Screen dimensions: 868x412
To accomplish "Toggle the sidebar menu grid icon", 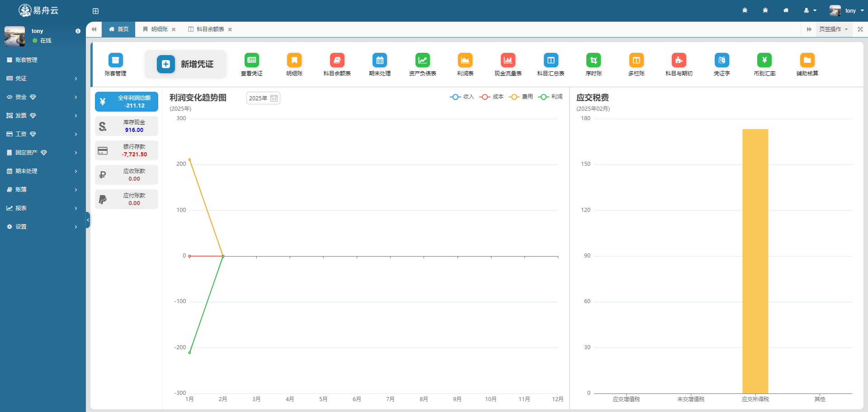I will (x=95, y=11).
